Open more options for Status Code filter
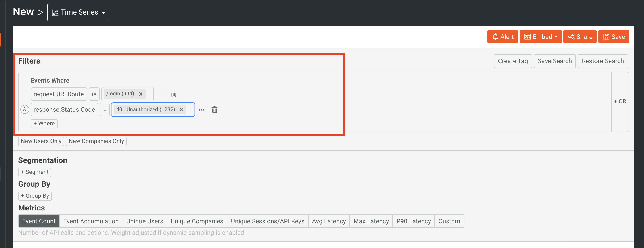The width and height of the screenshot is (644, 248). (x=201, y=110)
